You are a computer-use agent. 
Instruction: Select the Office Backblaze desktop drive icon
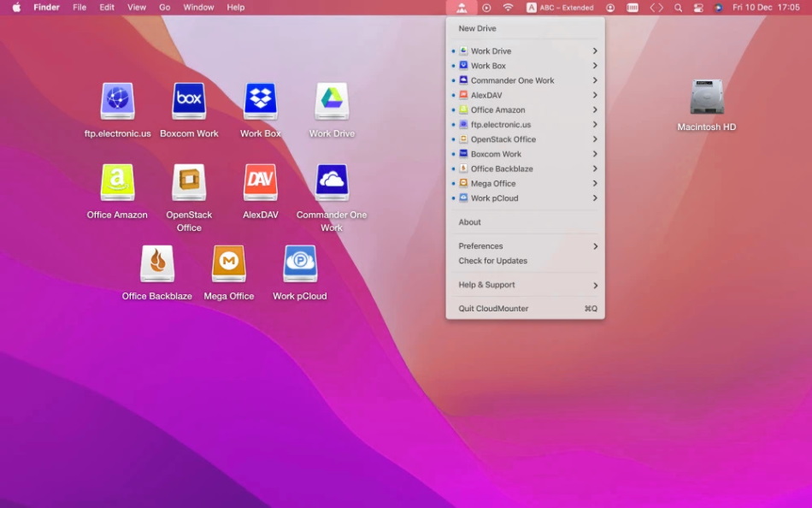click(157, 264)
